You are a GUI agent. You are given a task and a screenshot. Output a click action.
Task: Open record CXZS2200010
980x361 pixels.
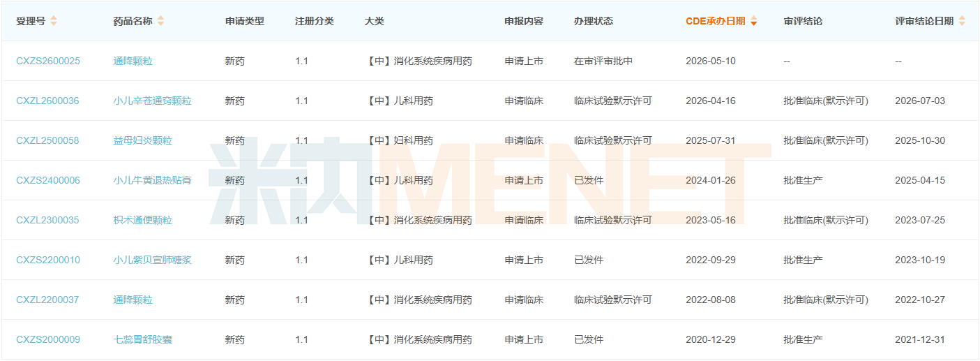click(48, 260)
